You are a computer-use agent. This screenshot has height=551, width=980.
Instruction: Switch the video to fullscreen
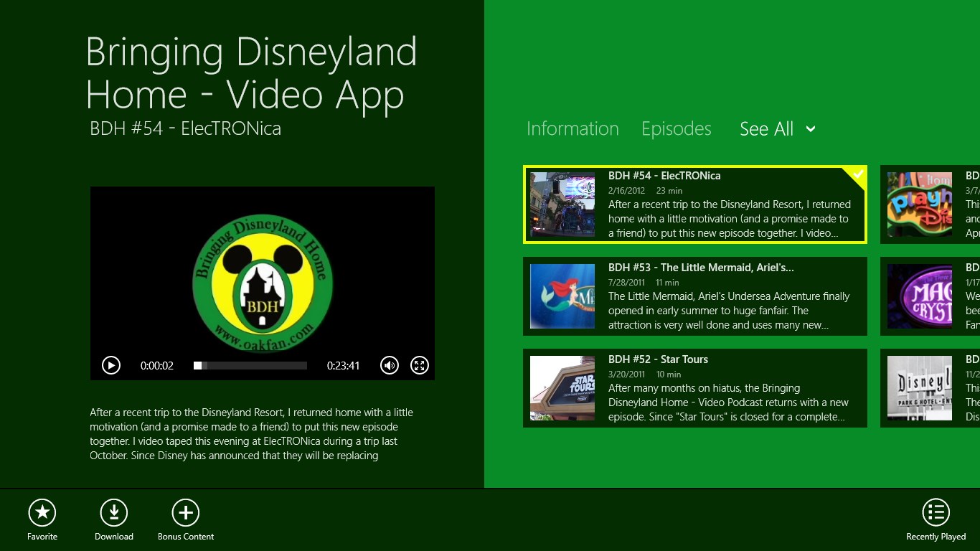coord(420,365)
